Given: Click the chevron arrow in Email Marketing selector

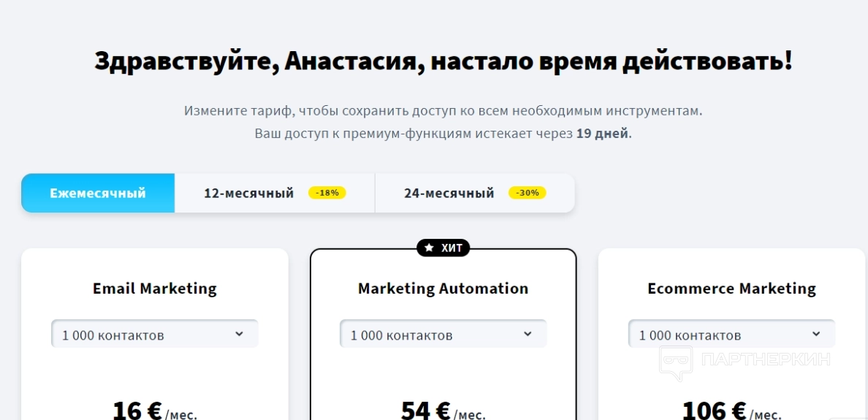Looking at the screenshot, I should pos(239,335).
